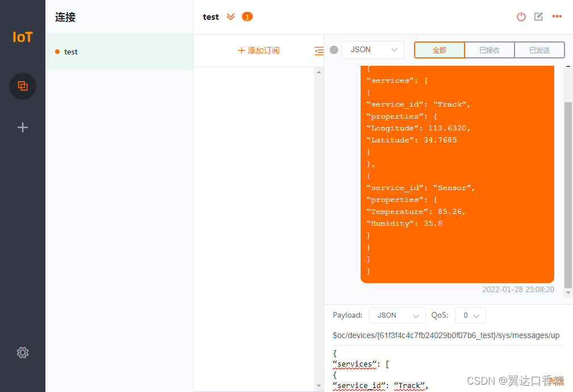The height and width of the screenshot is (392, 573).
Task: Click subscription list scroll down arrow
Action: click(x=319, y=386)
